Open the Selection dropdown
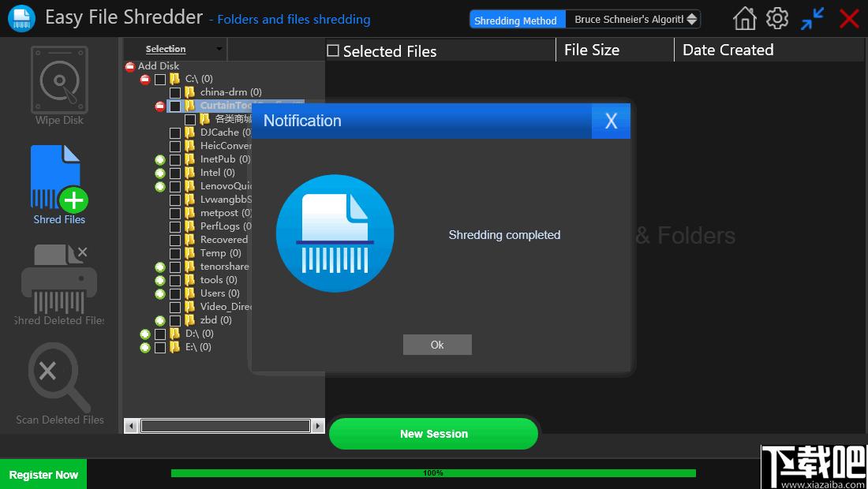The width and height of the screenshot is (868, 489). click(x=175, y=49)
